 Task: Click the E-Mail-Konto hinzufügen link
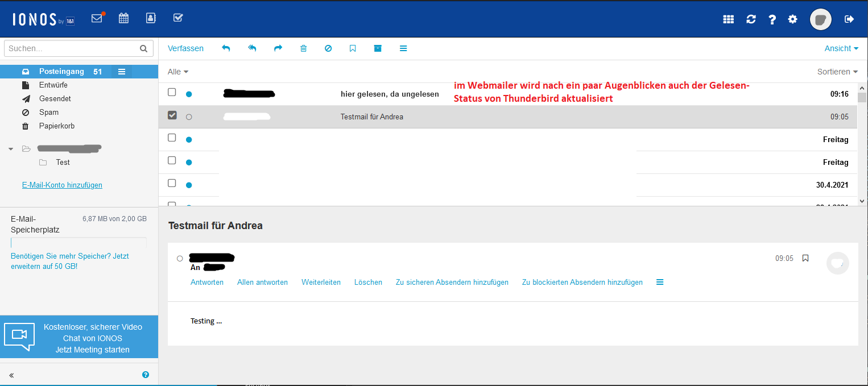(62, 185)
